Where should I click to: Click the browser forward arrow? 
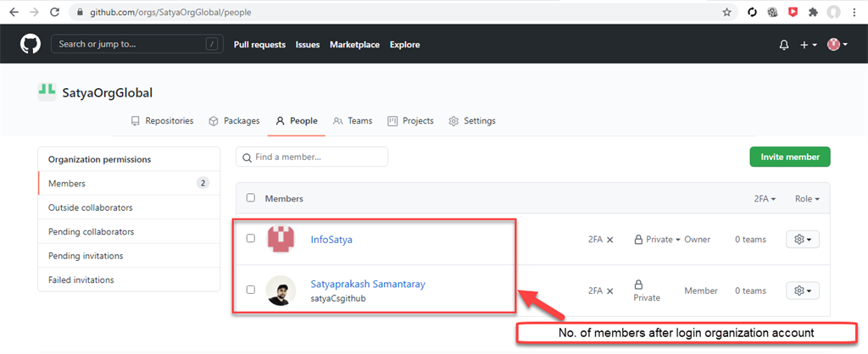pos(34,12)
